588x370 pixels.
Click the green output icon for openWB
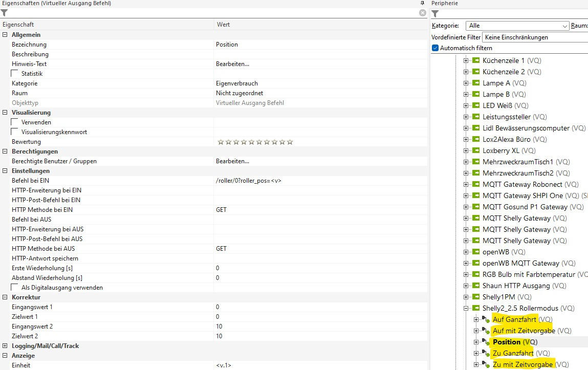click(x=476, y=252)
